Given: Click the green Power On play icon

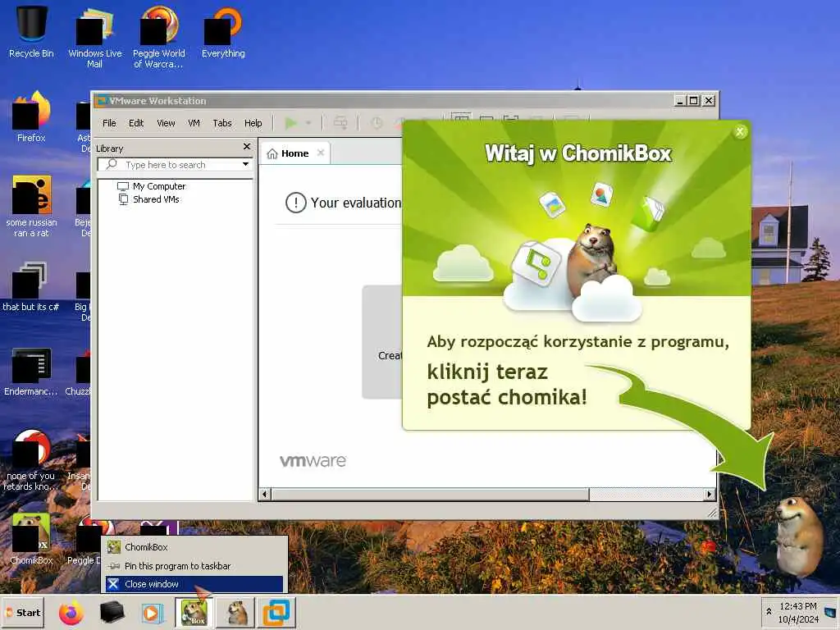Looking at the screenshot, I should 290,123.
